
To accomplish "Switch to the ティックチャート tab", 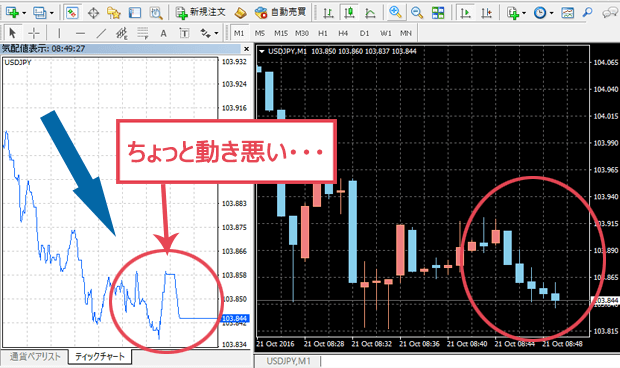I will [x=100, y=357].
